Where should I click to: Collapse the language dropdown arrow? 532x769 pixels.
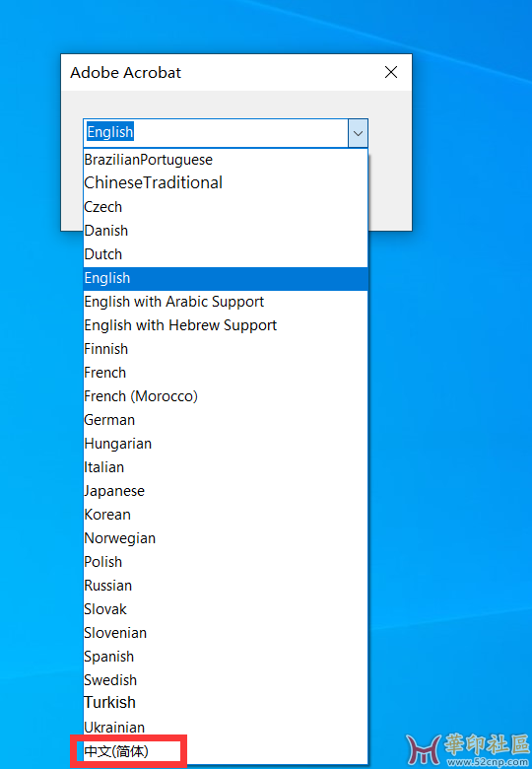pyautogui.click(x=358, y=133)
